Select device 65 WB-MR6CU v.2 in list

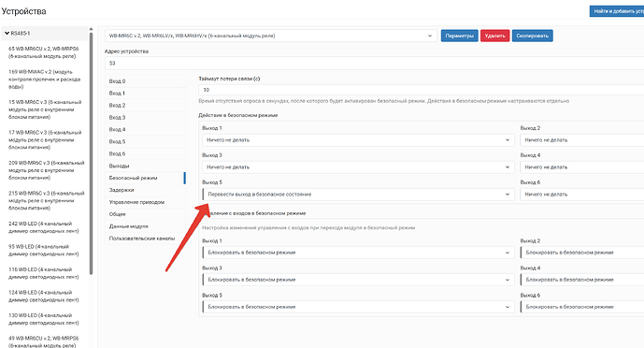44,52
